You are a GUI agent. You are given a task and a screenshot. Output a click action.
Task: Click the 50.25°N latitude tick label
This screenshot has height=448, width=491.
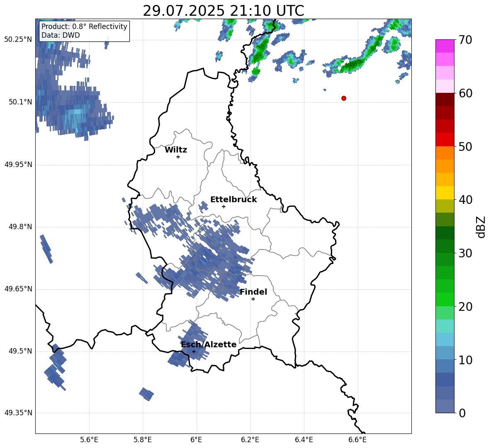click(18, 40)
